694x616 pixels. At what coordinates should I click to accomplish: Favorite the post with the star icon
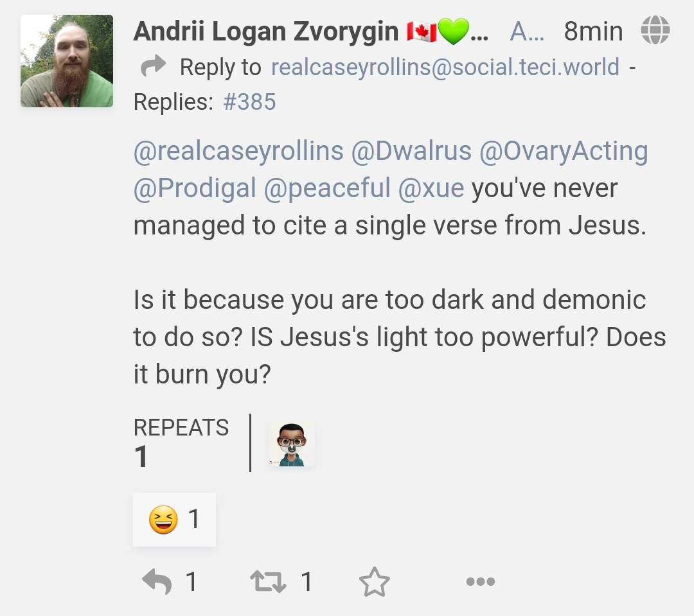(374, 583)
